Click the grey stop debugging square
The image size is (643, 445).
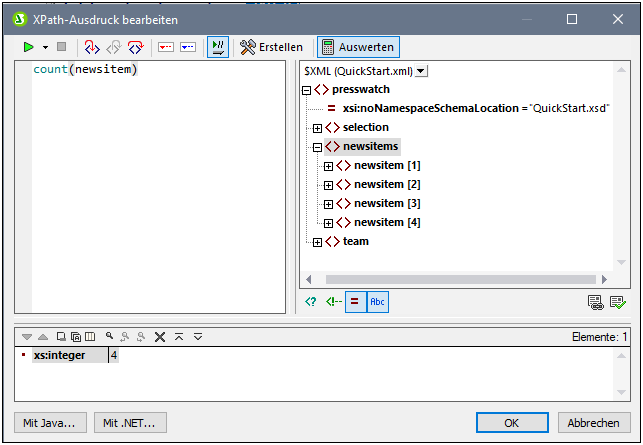[62, 47]
